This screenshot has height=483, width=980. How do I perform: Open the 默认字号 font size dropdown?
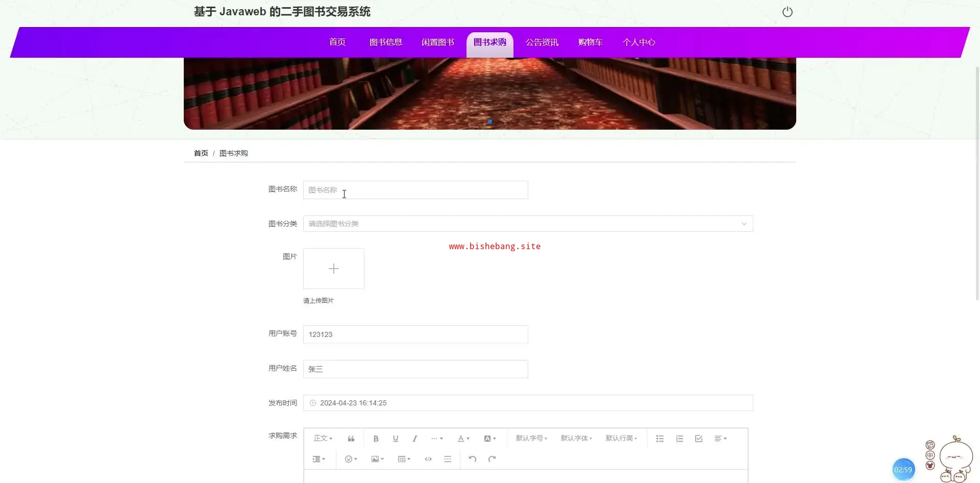pyautogui.click(x=531, y=439)
